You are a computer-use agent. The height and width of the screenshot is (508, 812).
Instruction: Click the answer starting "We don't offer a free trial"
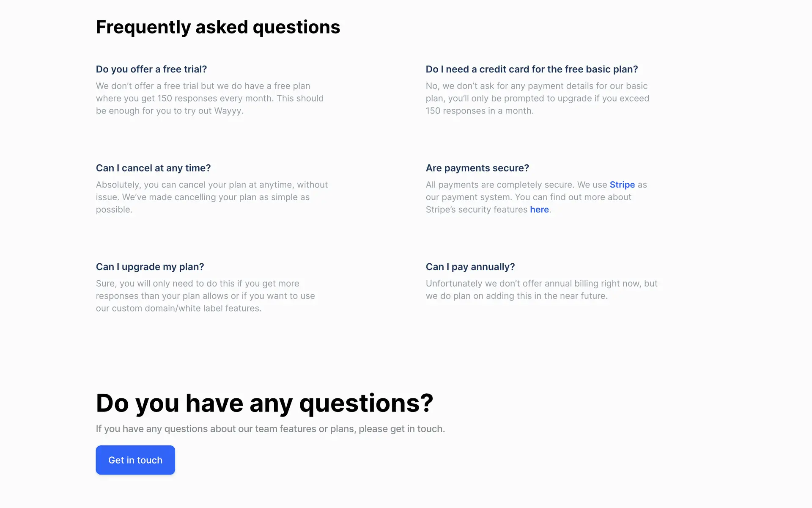click(x=209, y=98)
